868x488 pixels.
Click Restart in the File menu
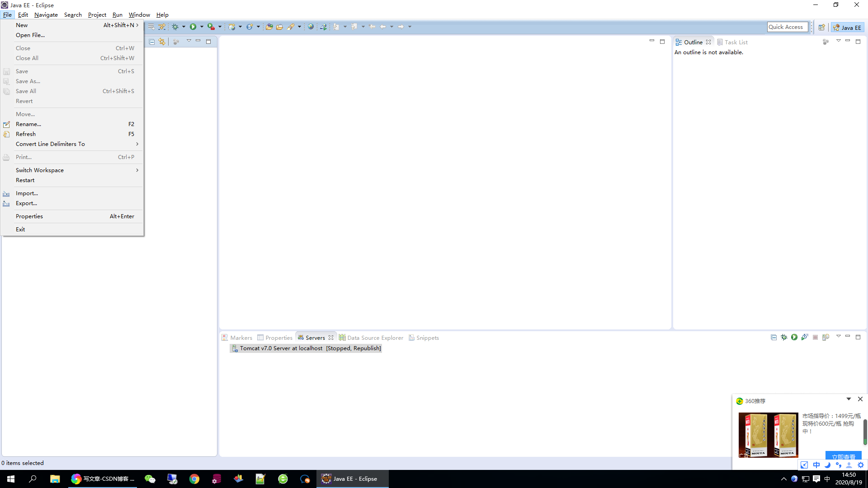click(x=25, y=180)
